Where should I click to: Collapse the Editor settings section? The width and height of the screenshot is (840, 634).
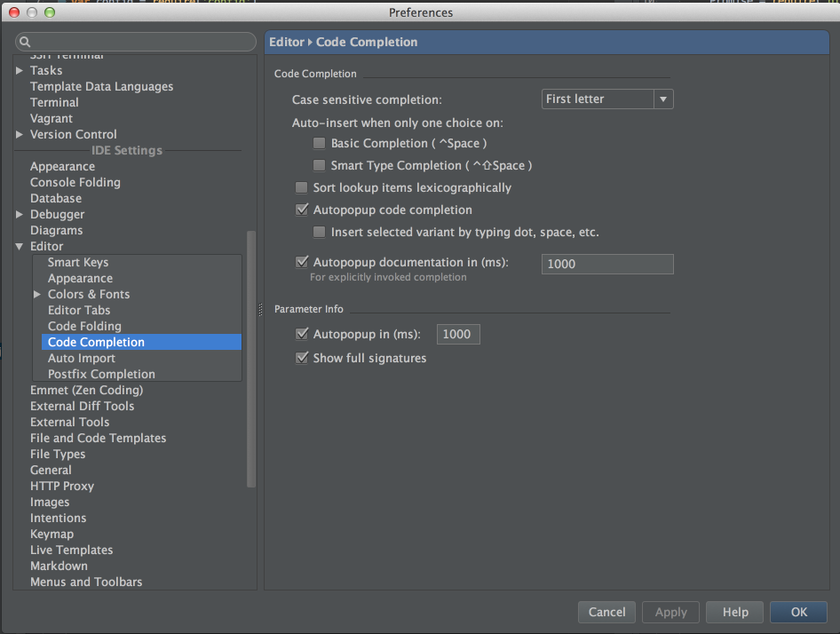tap(20, 247)
